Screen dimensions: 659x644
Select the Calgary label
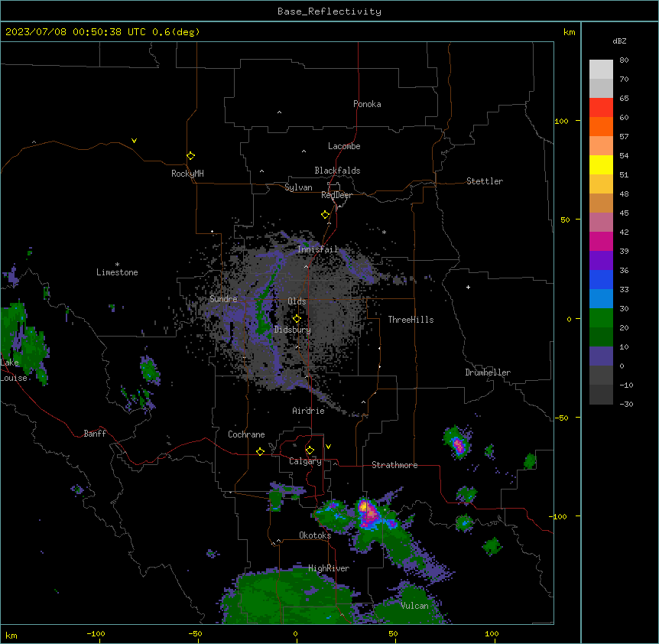305,461
